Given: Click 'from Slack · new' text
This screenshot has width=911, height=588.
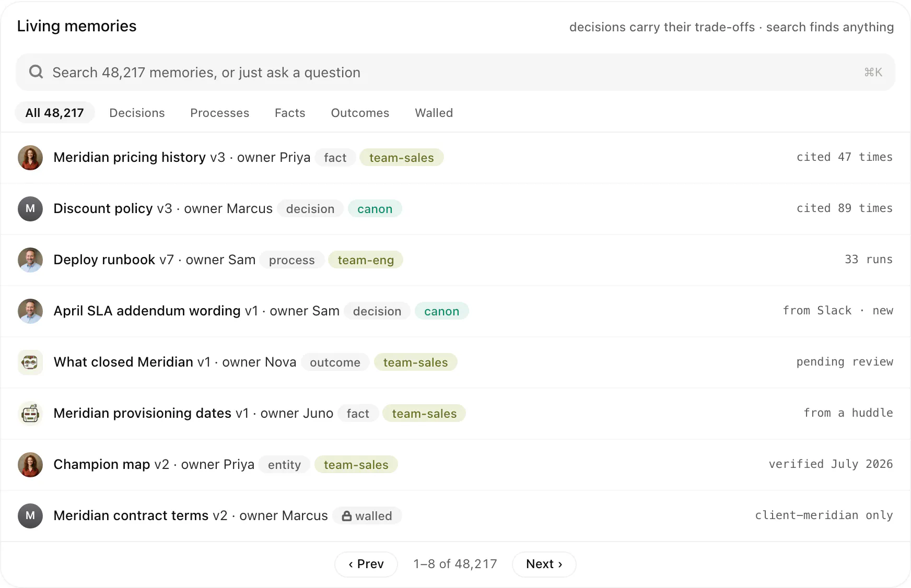Looking at the screenshot, I should [838, 311].
